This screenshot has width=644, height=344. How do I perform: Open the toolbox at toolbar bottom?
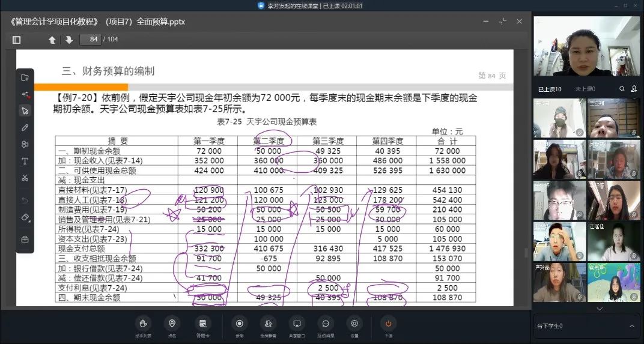tap(25, 239)
